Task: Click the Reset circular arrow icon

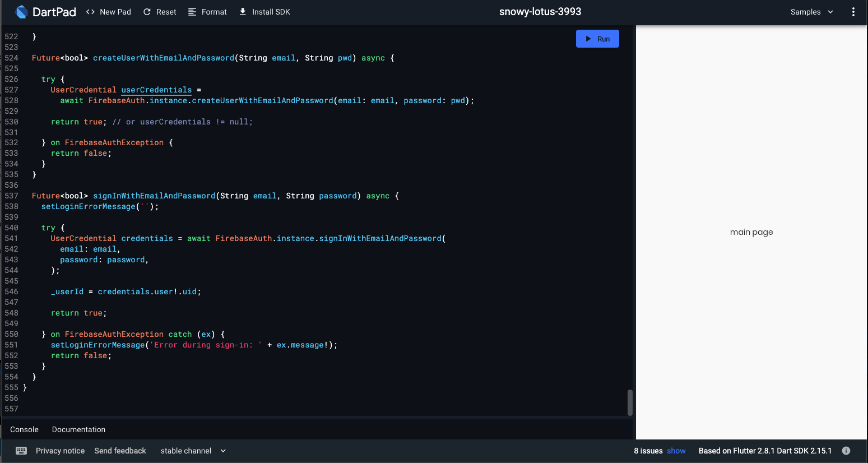Action: [x=147, y=12]
